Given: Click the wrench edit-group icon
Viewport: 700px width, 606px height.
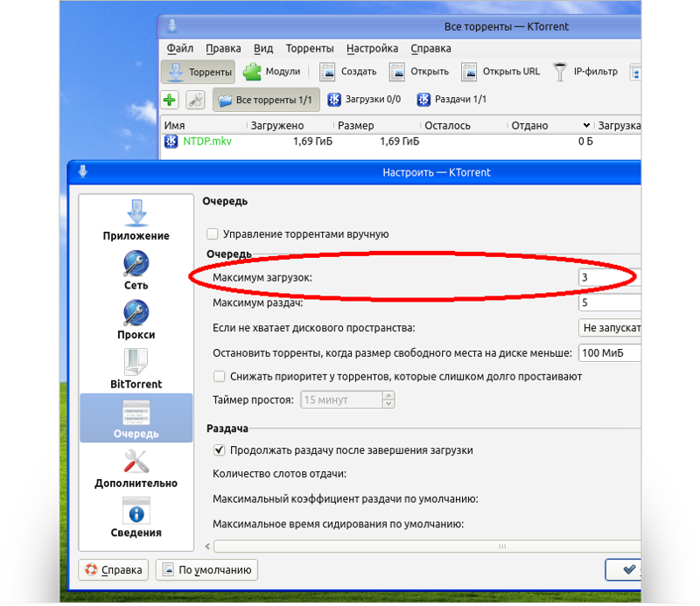Looking at the screenshot, I should point(195,100).
